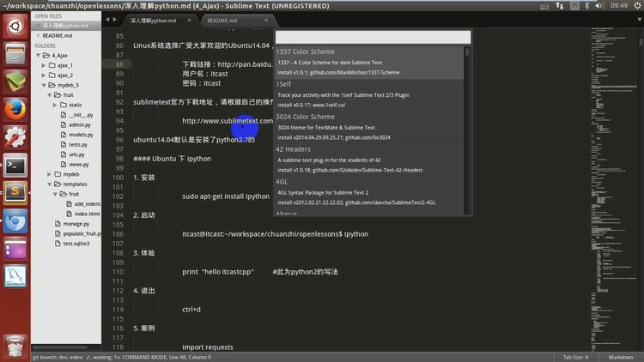This screenshot has height=362, width=644.
Task: Click the 'sudo apt-get install ipython' line
Action: coord(226,196)
